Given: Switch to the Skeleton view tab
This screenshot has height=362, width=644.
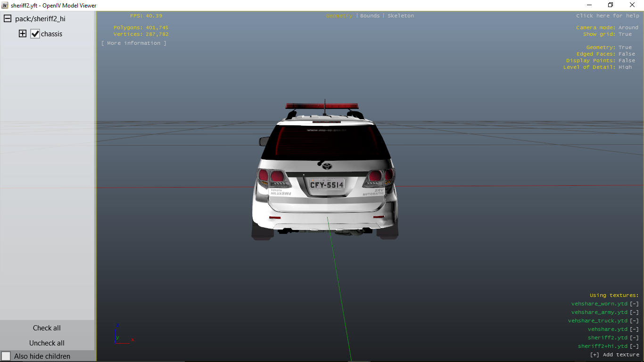Looking at the screenshot, I should pyautogui.click(x=401, y=16).
